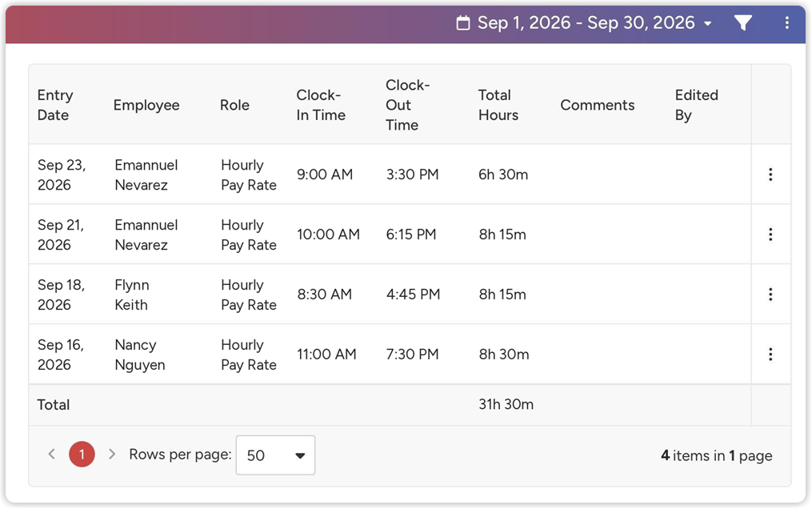Open row actions for Sep 21 entry
This screenshot has height=509, width=812.
coord(770,234)
